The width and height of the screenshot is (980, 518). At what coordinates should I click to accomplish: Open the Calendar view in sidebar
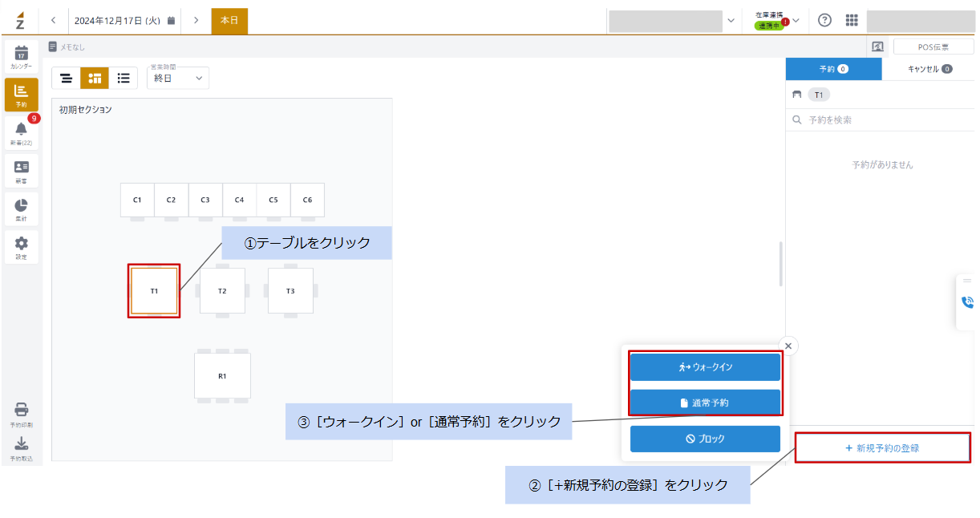pos(21,56)
